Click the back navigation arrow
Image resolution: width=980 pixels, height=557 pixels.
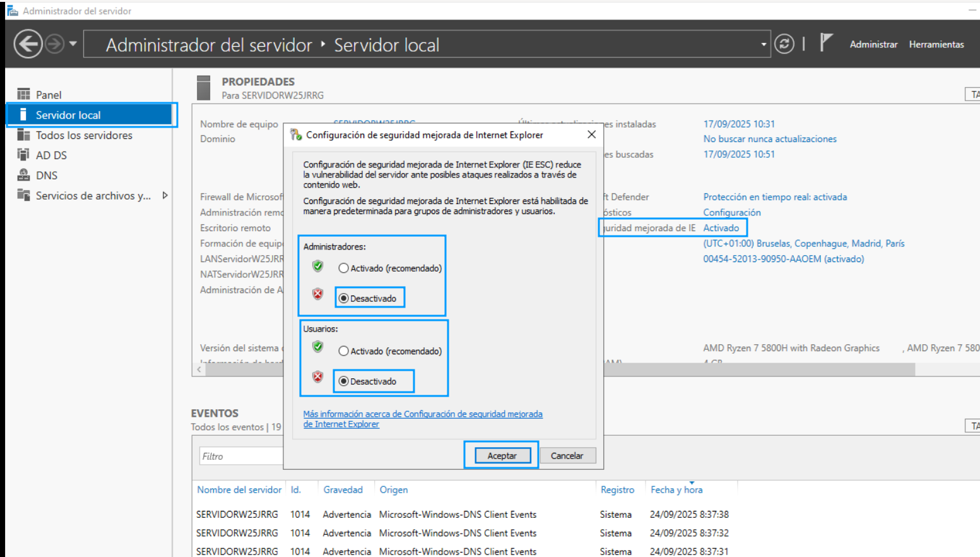(28, 44)
